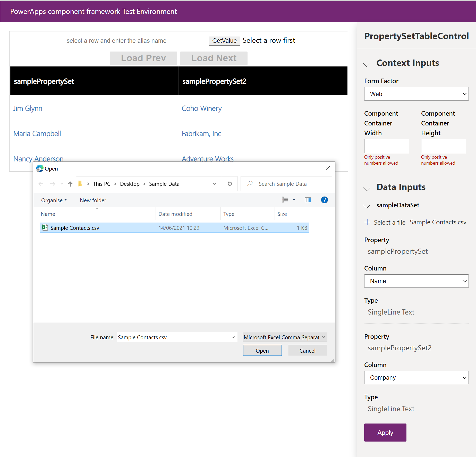Click the back arrow in Open dialog

pos(41,184)
